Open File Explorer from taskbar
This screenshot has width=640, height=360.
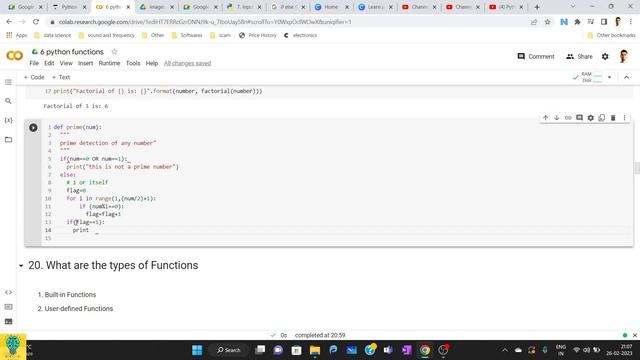[x=315, y=350]
